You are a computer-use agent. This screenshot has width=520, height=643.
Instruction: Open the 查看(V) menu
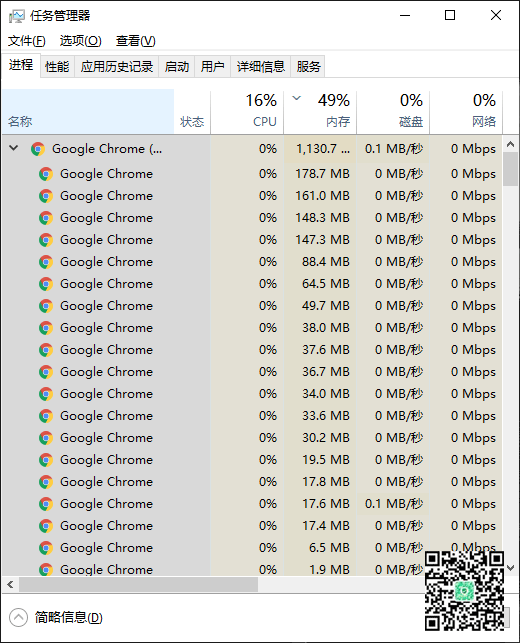(x=136, y=41)
